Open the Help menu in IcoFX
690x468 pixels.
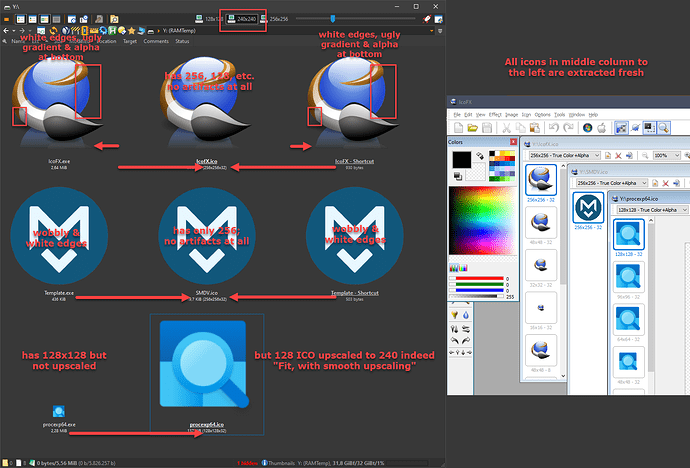[593, 114]
